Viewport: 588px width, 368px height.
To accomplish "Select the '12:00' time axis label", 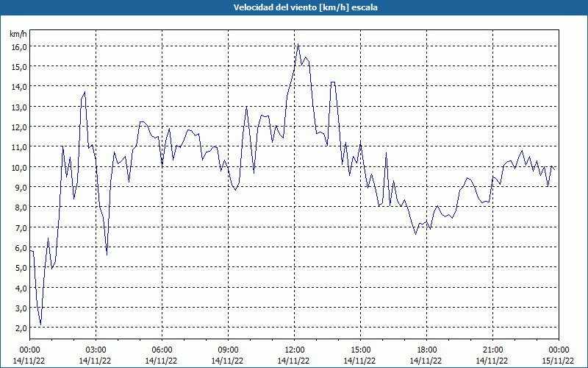I will point(295,350).
